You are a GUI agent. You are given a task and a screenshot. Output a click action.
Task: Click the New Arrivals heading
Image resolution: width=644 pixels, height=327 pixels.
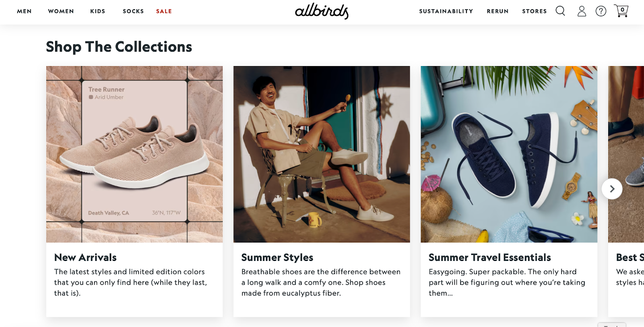click(x=85, y=257)
